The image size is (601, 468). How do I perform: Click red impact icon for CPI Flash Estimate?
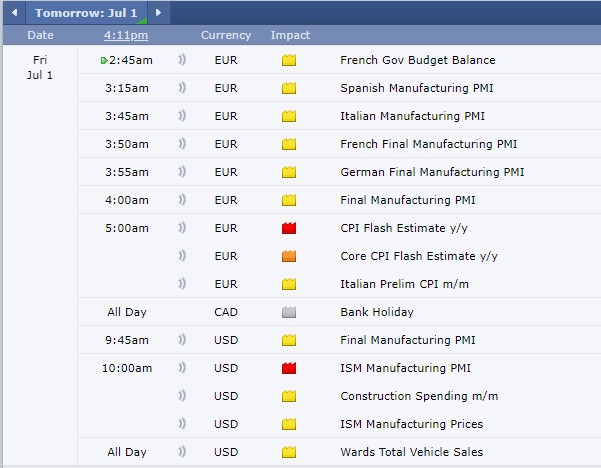coord(290,228)
